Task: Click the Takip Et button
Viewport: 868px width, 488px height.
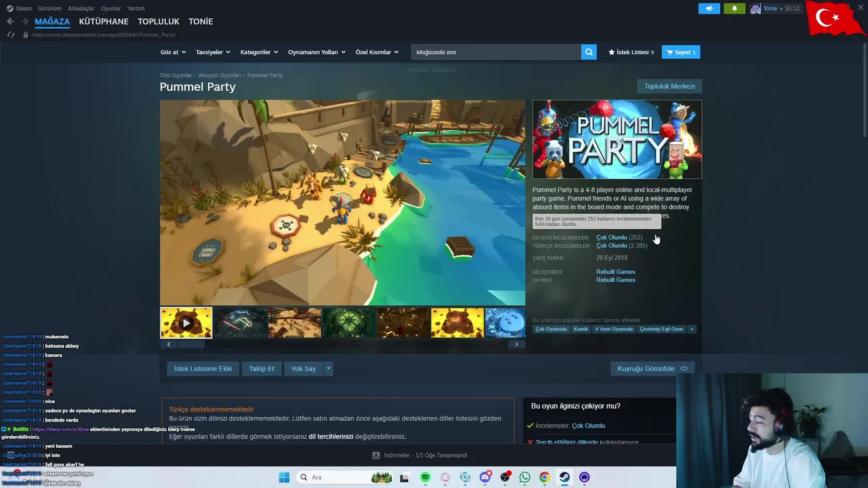Action: (x=262, y=369)
